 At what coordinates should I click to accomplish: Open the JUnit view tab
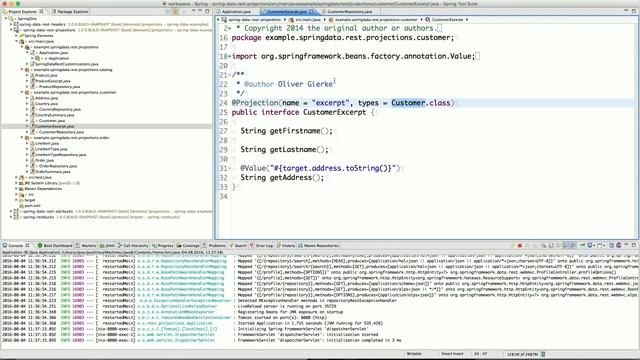(107, 246)
